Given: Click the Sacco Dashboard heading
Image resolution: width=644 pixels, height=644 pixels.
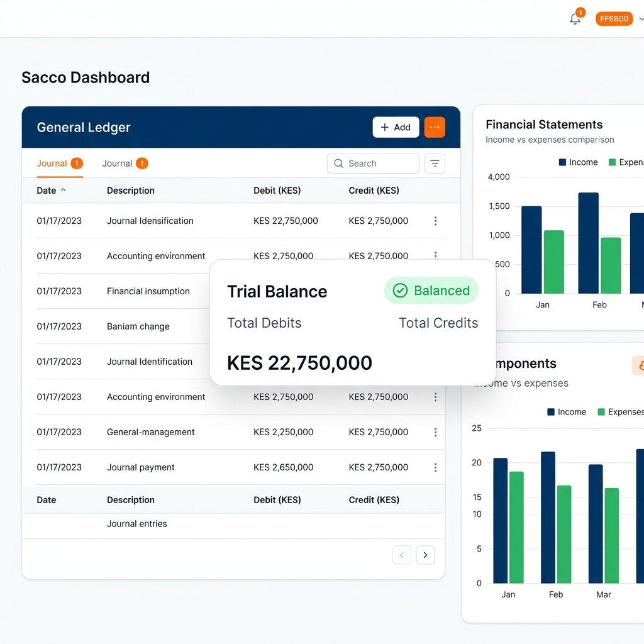Looking at the screenshot, I should pyautogui.click(x=86, y=77).
